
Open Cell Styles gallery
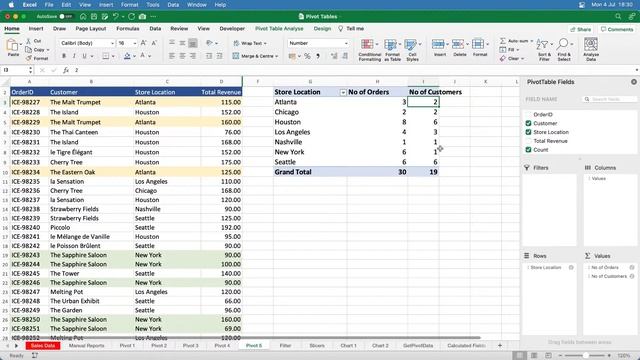(410, 44)
